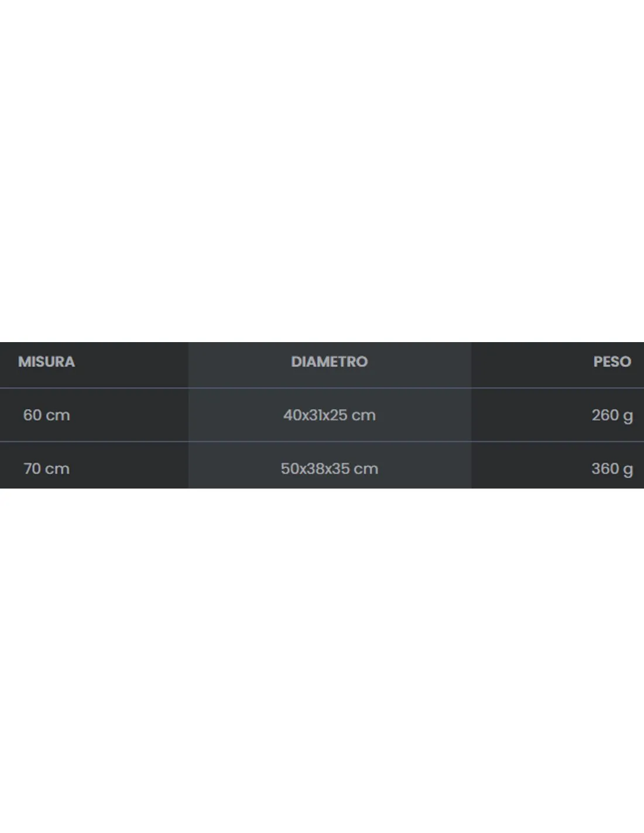Click the empty area left of 260 g
This screenshot has height=833, width=644.
tap(530, 415)
